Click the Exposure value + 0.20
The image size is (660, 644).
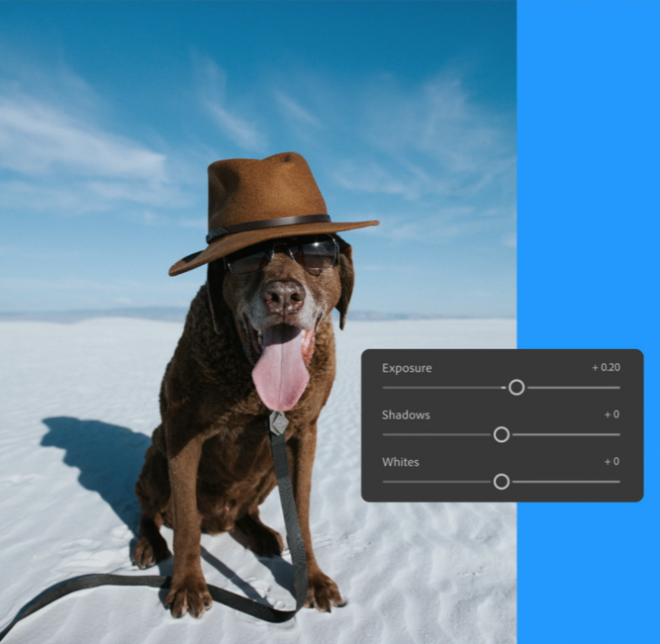tap(607, 367)
